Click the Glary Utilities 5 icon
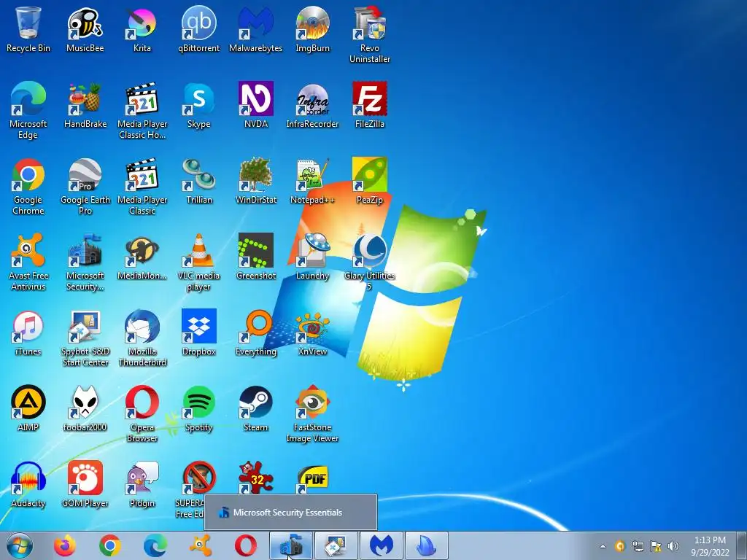Viewport: 747px width, 560px height. tap(370, 262)
